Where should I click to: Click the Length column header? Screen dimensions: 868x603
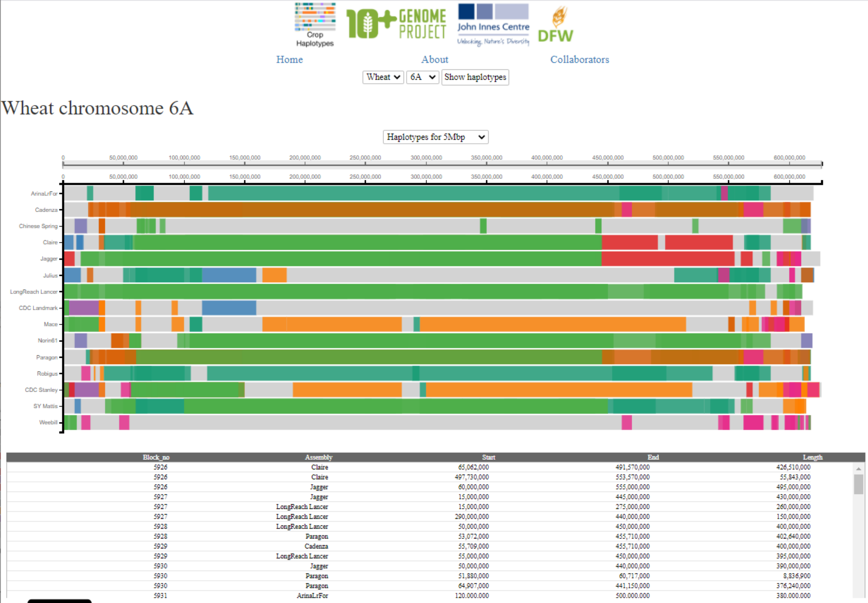[x=812, y=457]
